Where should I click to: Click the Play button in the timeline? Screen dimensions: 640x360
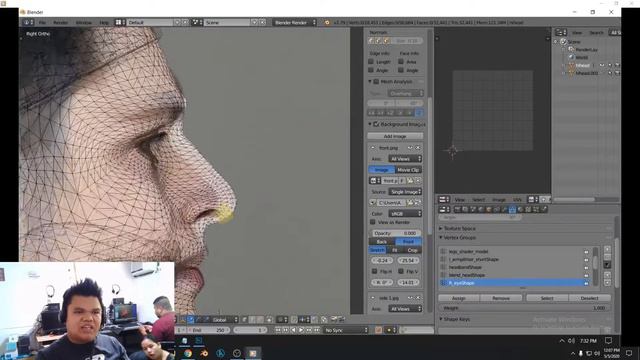pyautogui.click(x=301, y=330)
